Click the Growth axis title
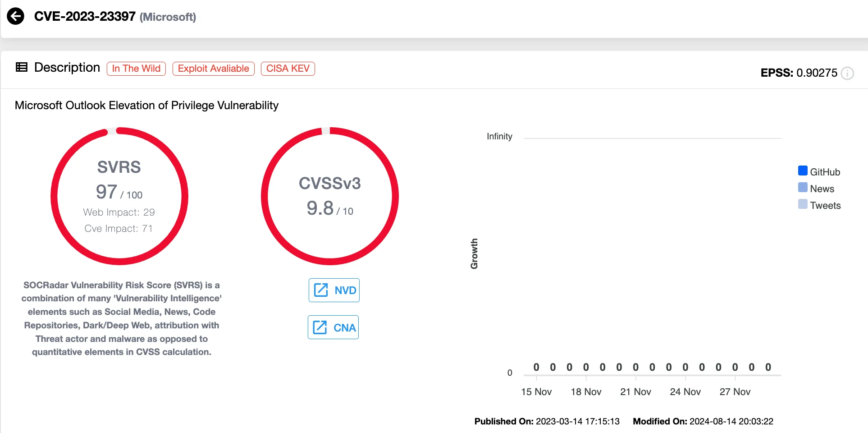Screen dimensions: 868x433 coord(474,254)
